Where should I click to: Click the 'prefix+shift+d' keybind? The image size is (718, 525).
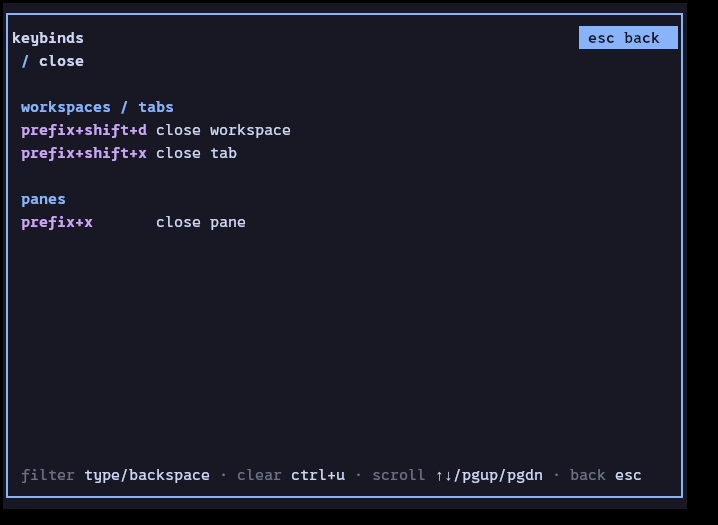point(84,130)
